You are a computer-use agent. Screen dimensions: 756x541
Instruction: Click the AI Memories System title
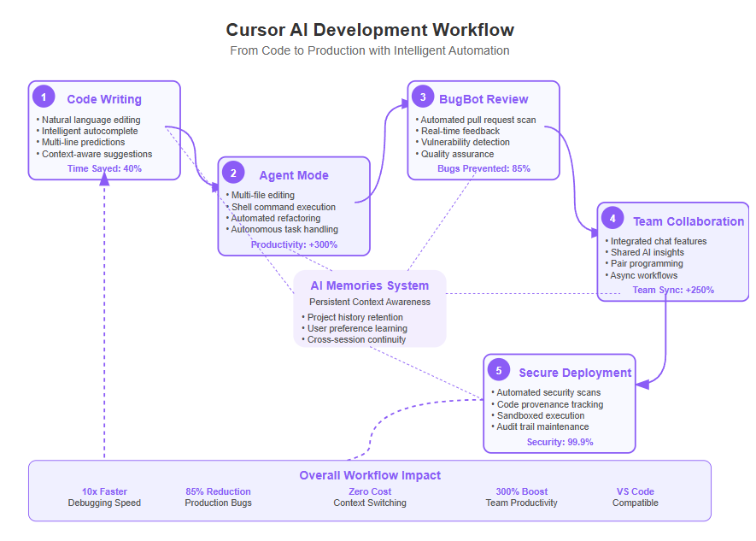pyautogui.click(x=370, y=285)
